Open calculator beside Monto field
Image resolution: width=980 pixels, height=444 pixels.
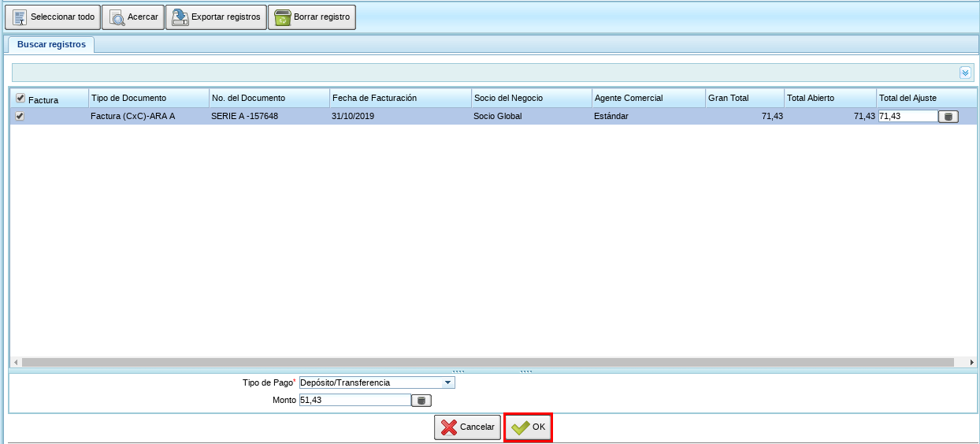pyautogui.click(x=421, y=401)
